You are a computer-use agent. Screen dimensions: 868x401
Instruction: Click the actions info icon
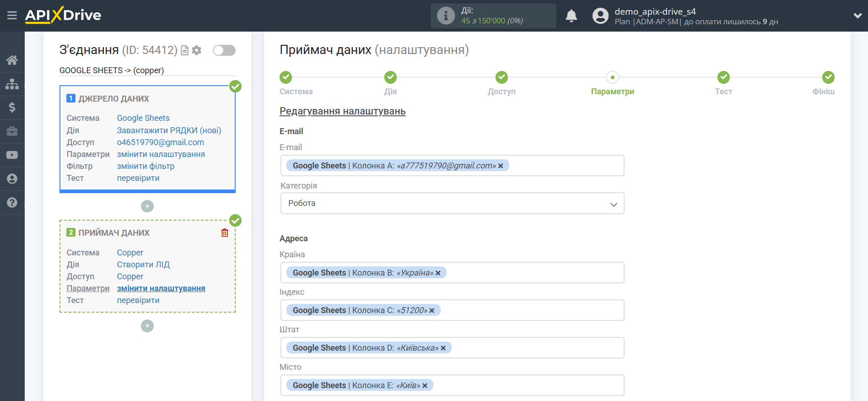[446, 16]
